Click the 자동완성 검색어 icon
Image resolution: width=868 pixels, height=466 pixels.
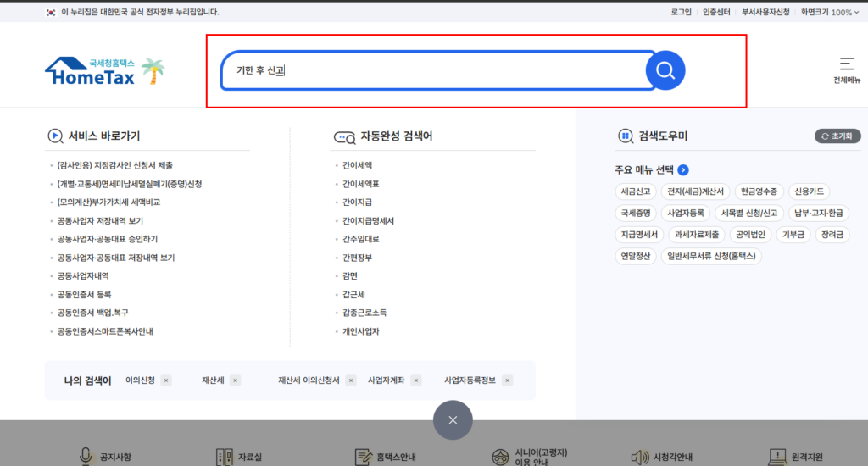[x=344, y=137]
